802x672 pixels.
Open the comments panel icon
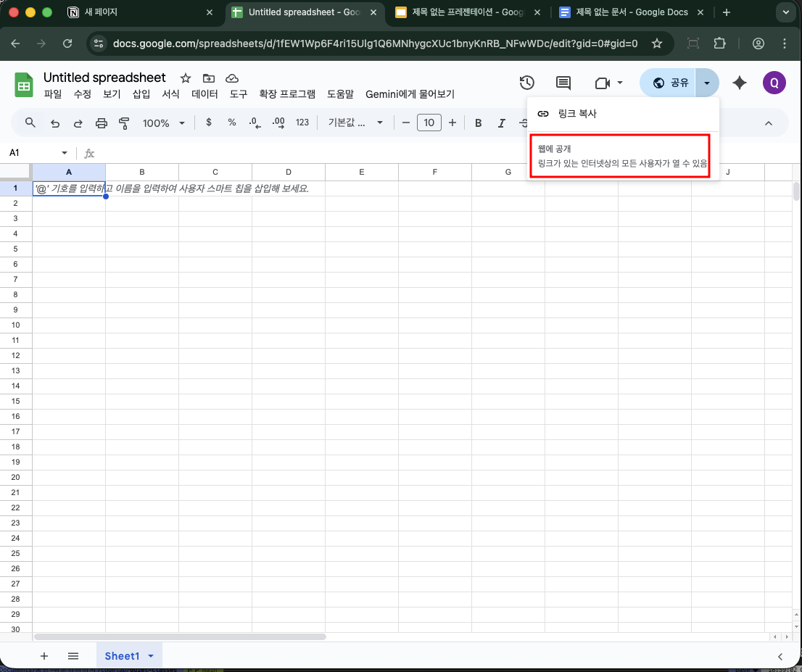tap(563, 83)
